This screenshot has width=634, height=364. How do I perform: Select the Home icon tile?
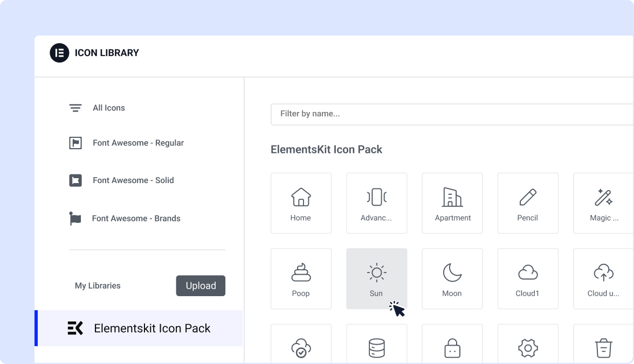tap(301, 203)
